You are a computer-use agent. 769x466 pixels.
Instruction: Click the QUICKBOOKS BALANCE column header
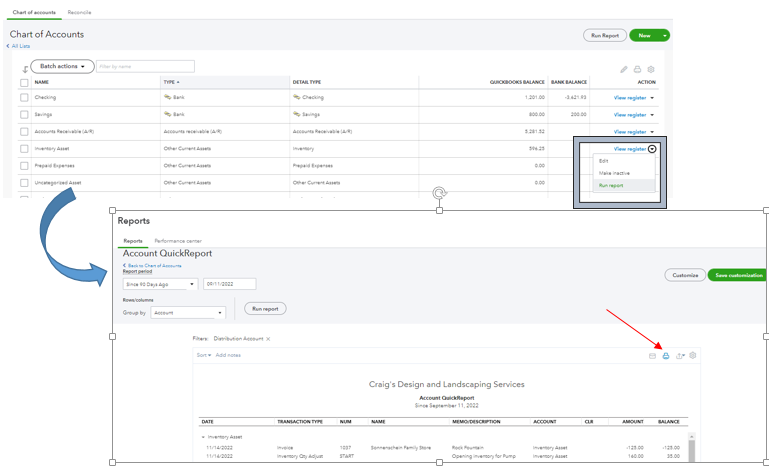click(517, 82)
